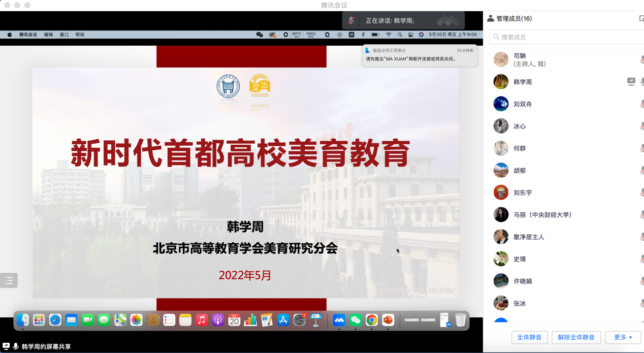Open Tencent Meeting in the shared Dock
This screenshot has height=353, width=644.
(x=339, y=320)
